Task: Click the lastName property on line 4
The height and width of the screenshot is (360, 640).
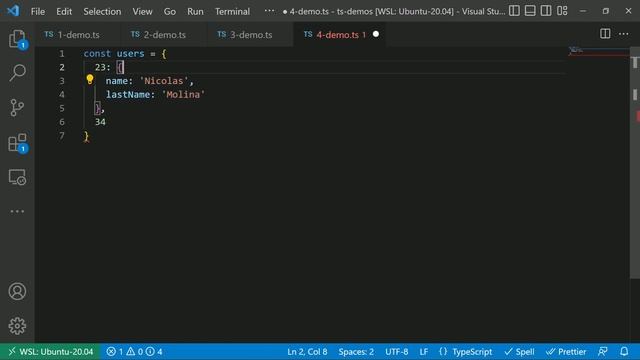Action: coord(127,95)
